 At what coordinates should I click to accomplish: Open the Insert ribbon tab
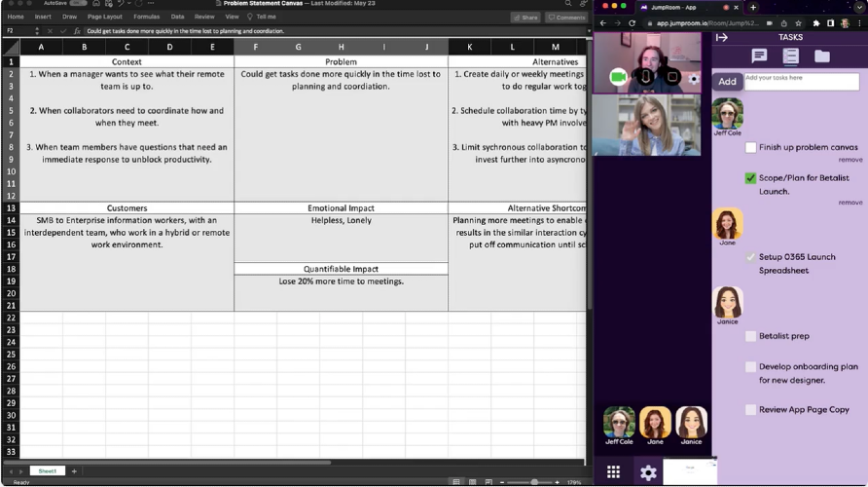point(43,17)
